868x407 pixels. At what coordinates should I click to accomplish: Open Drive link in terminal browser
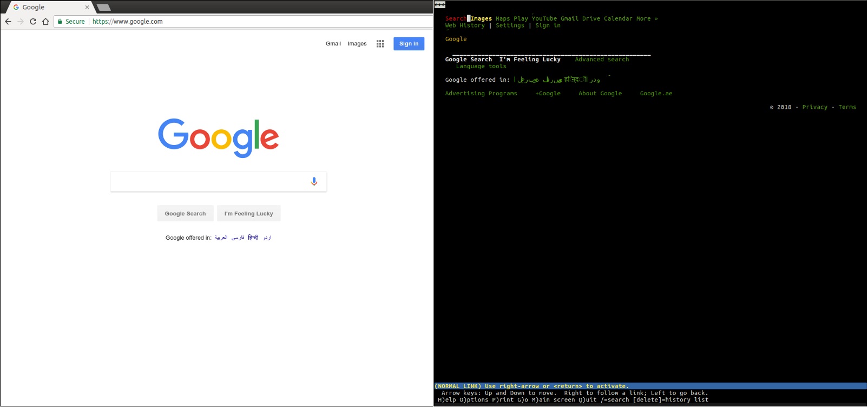pos(591,18)
